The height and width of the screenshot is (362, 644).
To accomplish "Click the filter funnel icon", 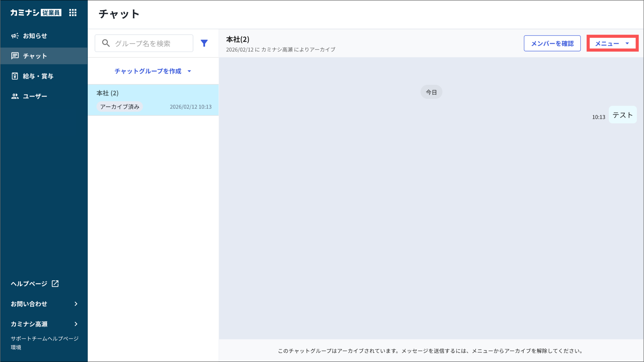I will coord(204,43).
